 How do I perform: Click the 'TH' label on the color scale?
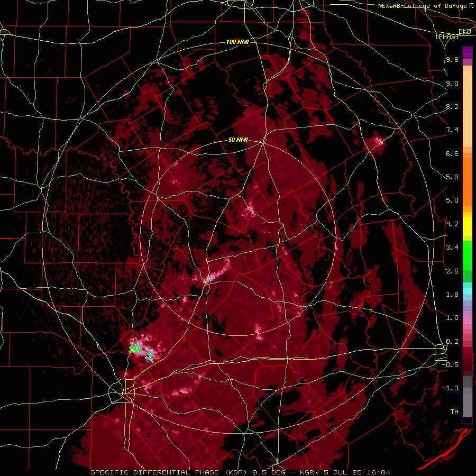pyautogui.click(x=454, y=412)
